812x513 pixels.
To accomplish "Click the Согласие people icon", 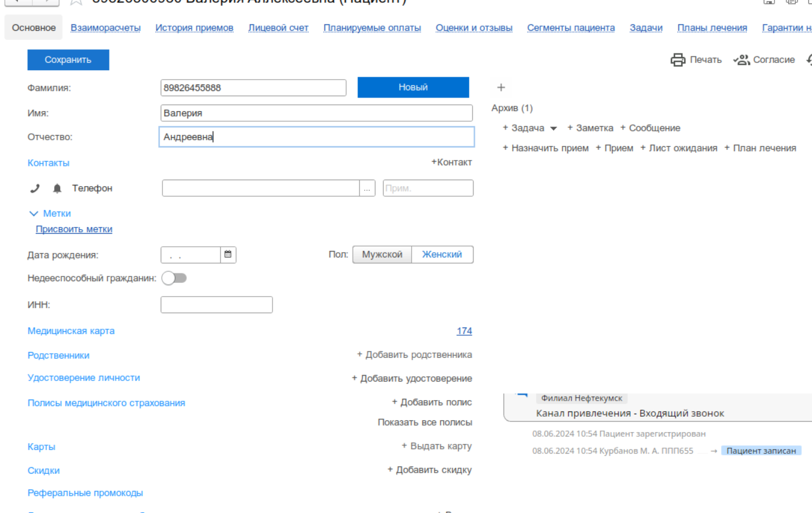I will [741, 59].
